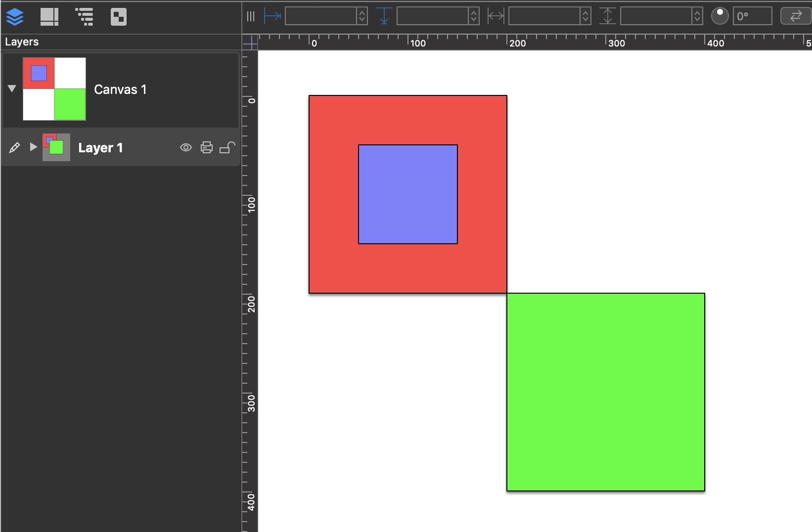Switch to the Selection sidebar tab icon
This screenshot has height=532, width=812.
click(119, 17)
